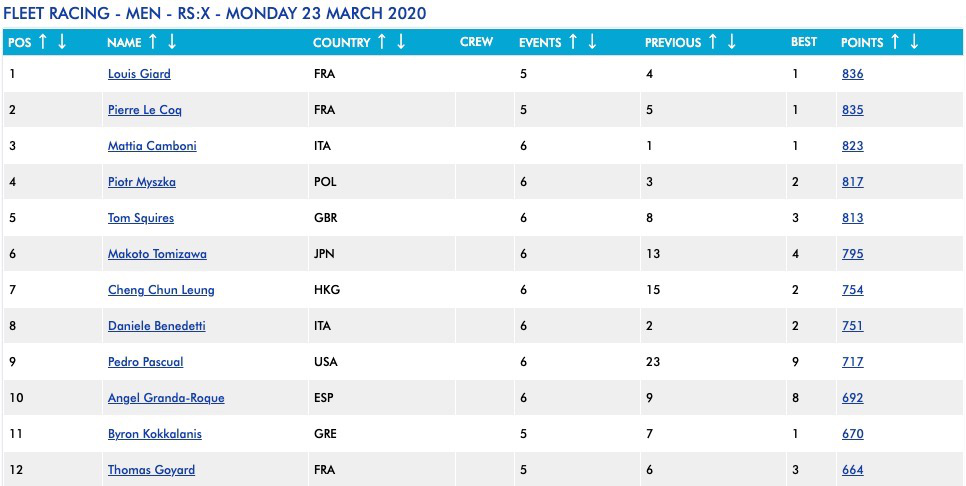Click the NAME column descending sort arrow

[172, 42]
